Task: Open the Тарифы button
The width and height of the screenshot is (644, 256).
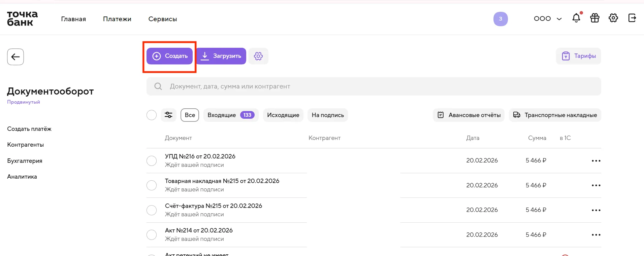Action: coord(578,56)
